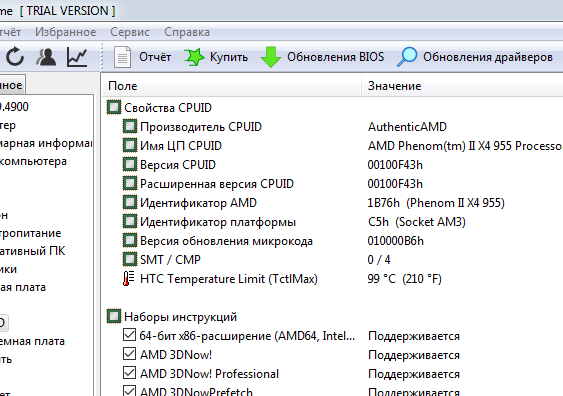Sort by the Поле column header
Image resolution: width=563 pixels, height=396 pixels.
[232, 86]
